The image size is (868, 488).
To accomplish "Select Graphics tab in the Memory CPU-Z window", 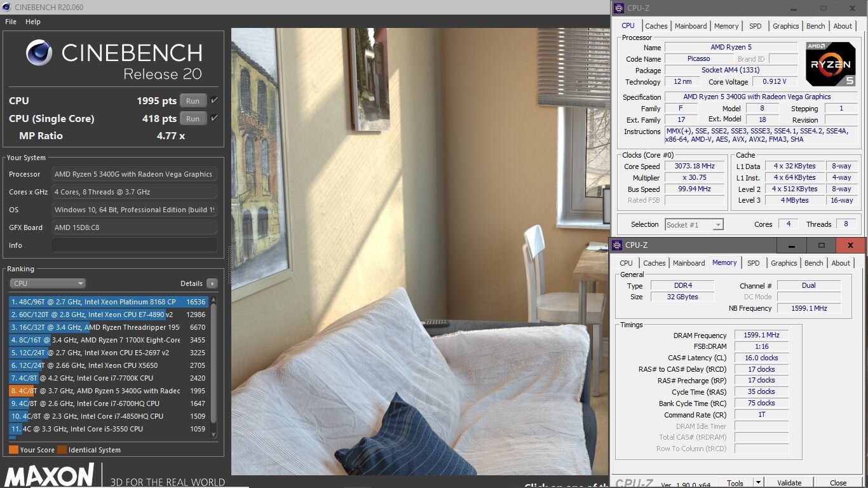I will [x=783, y=263].
